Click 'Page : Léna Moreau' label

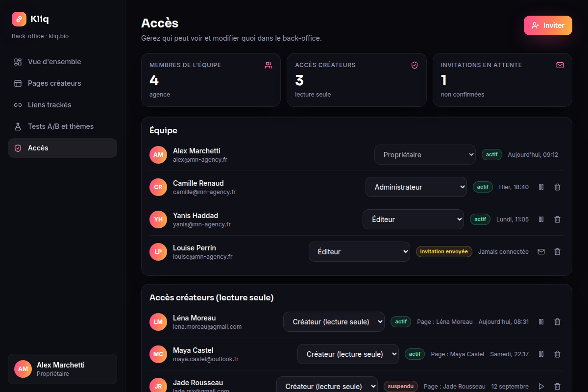445,322
